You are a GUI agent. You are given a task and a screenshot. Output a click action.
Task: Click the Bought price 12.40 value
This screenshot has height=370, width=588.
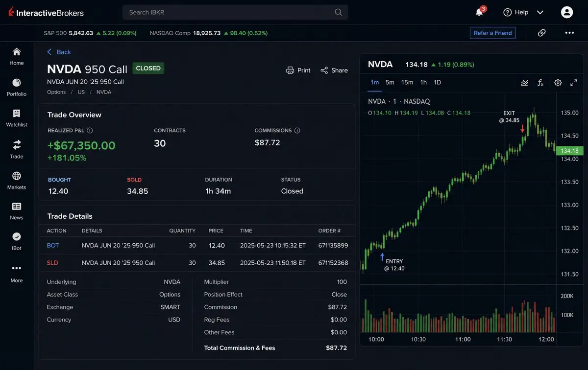pos(58,191)
